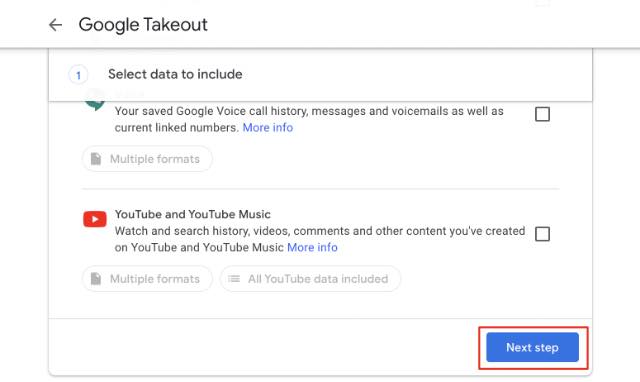Open More info link for YouTube Music
Viewport: 640px width, 382px height.
coord(312,247)
